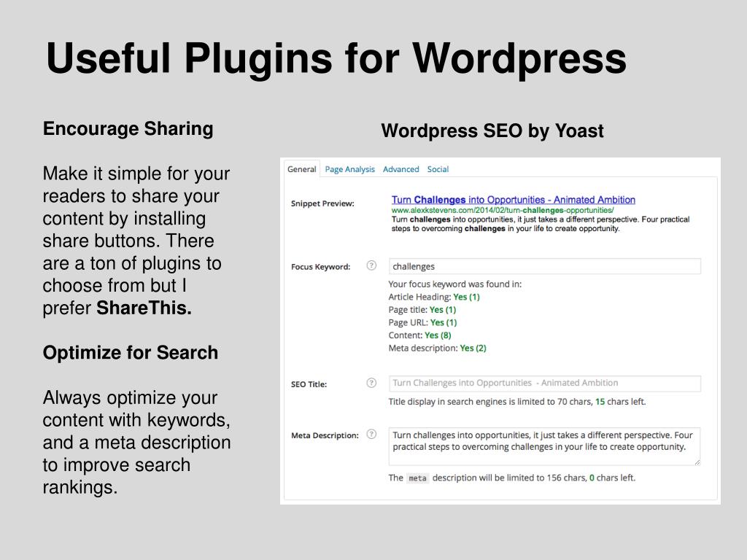Viewport: 747px width, 560px height.
Task: Click the 'Useful Plugins for Wordpress' title
Action: pos(336,59)
